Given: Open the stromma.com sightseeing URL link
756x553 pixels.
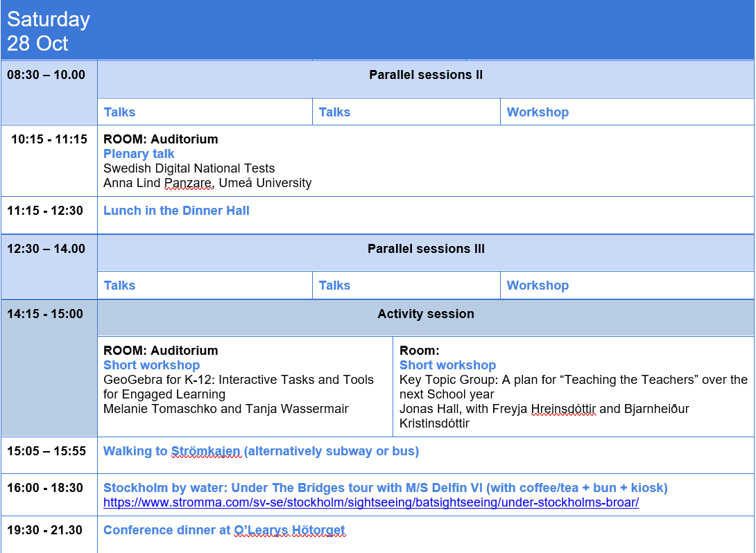Looking at the screenshot, I should click(x=370, y=502).
